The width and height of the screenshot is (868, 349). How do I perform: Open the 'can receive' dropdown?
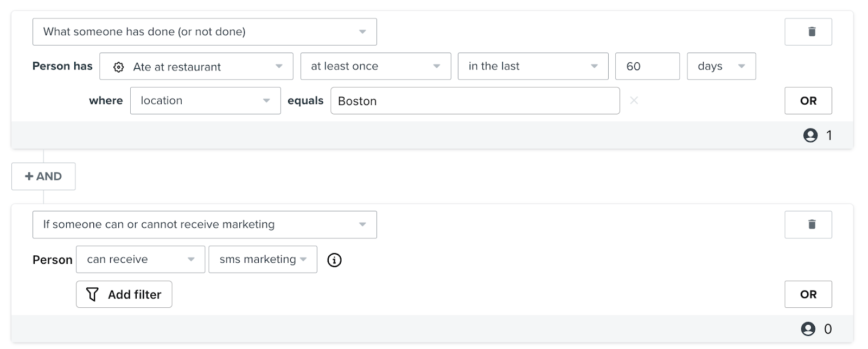pos(141,260)
